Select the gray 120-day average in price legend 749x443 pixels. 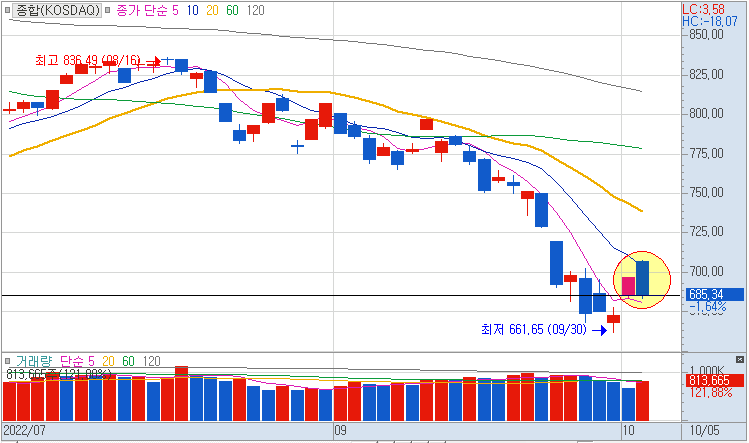tap(256, 10)
